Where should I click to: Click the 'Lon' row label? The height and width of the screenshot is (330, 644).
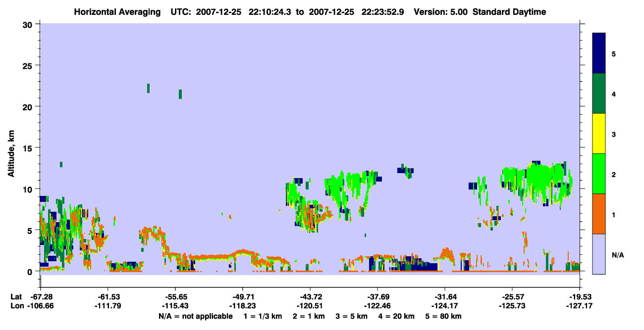(x=17, y=306)
